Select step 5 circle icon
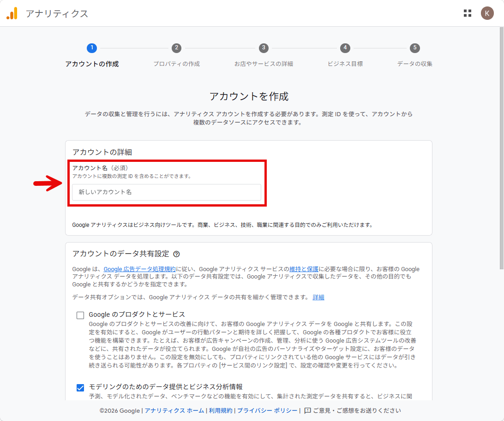 coord(414,48)
